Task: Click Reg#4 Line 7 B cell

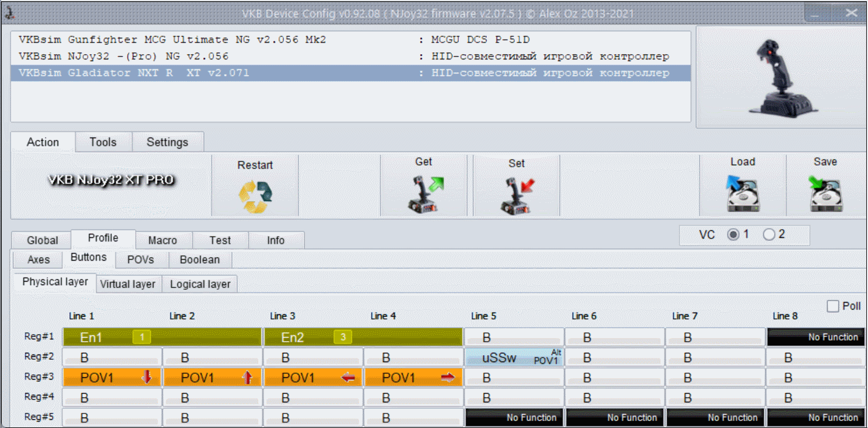Action: (x=716, y=398)
